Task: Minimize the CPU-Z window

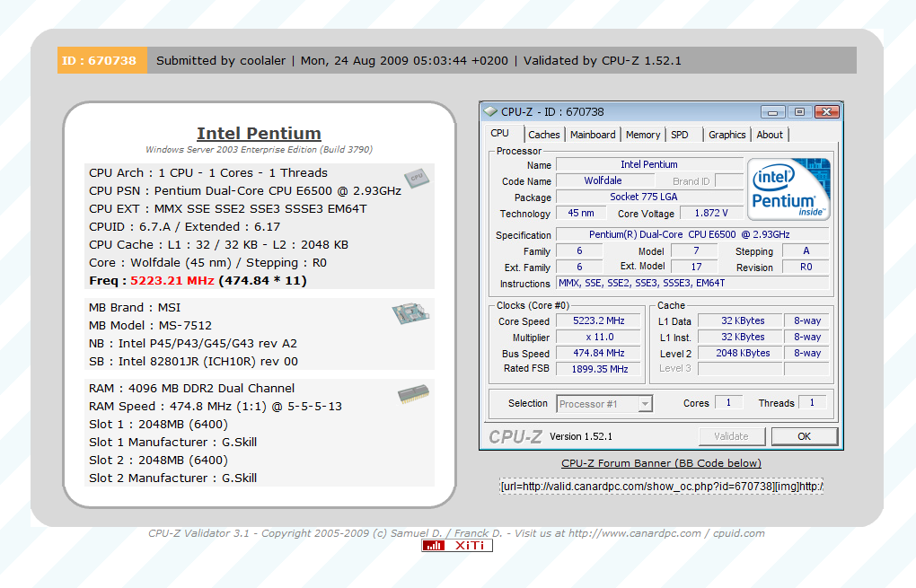Action: click(x=773, y=111)
